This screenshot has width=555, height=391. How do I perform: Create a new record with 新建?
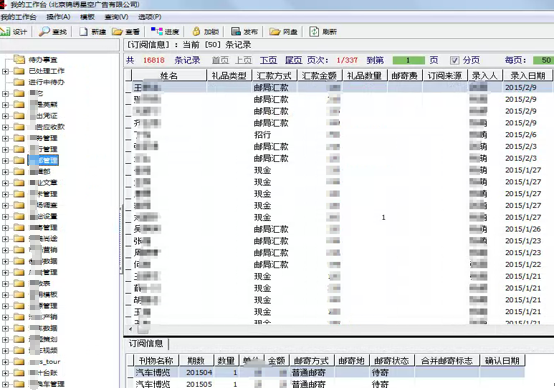click(x=83, y=32)
